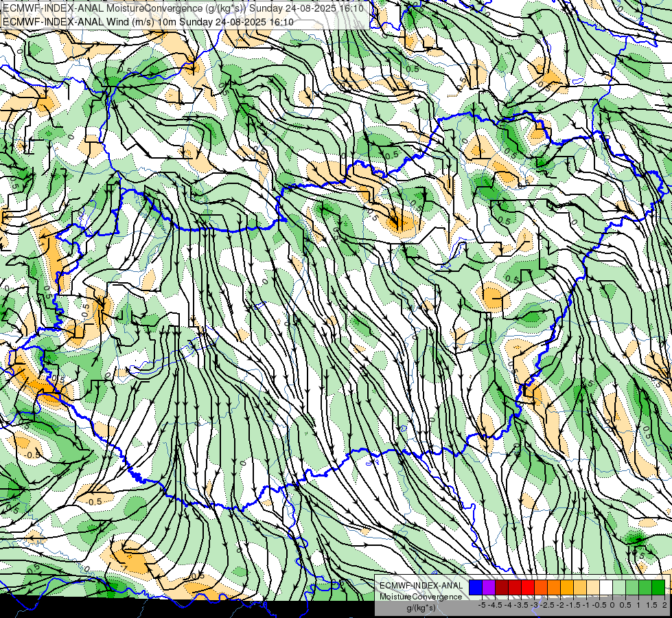Select the green swatch between 0.5 and 1
The width and height of the screenshot is (672, 618).
pos(632,587)
